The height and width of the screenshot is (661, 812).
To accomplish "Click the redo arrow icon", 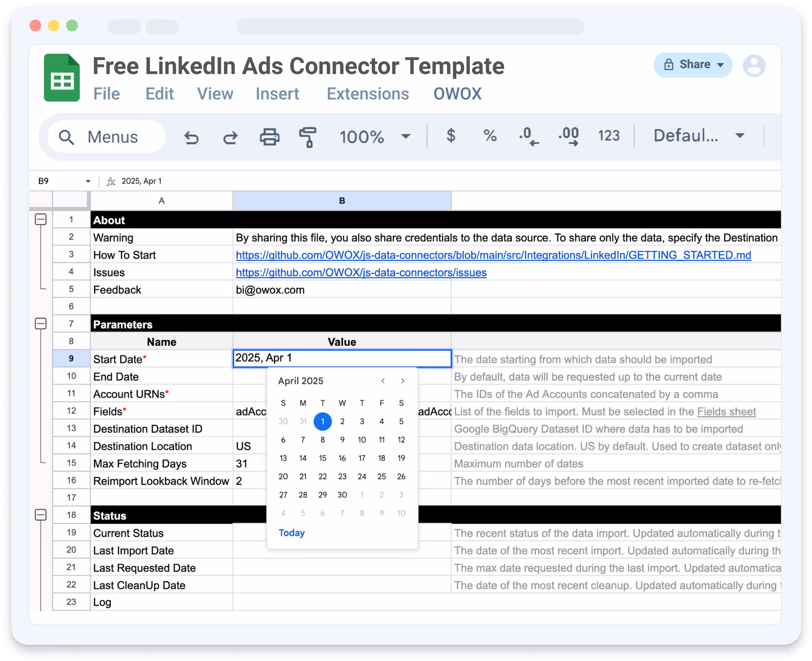I will click(x=230, y=138).
